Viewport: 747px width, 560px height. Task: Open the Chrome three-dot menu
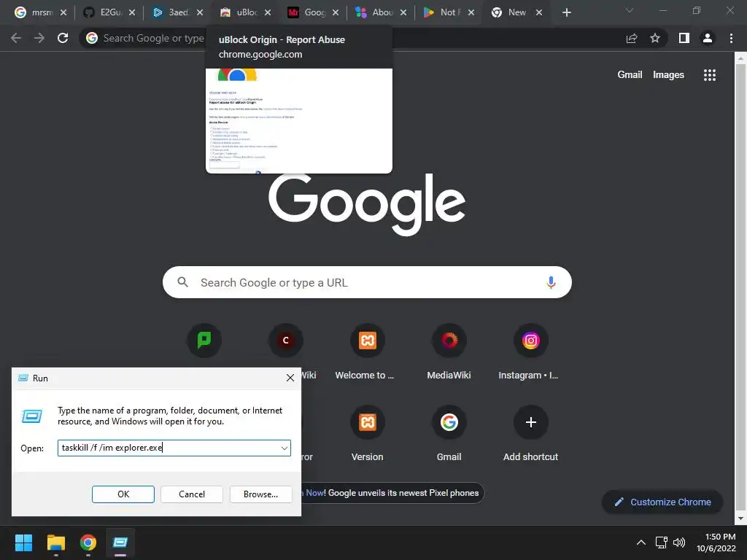click(731, 38)
